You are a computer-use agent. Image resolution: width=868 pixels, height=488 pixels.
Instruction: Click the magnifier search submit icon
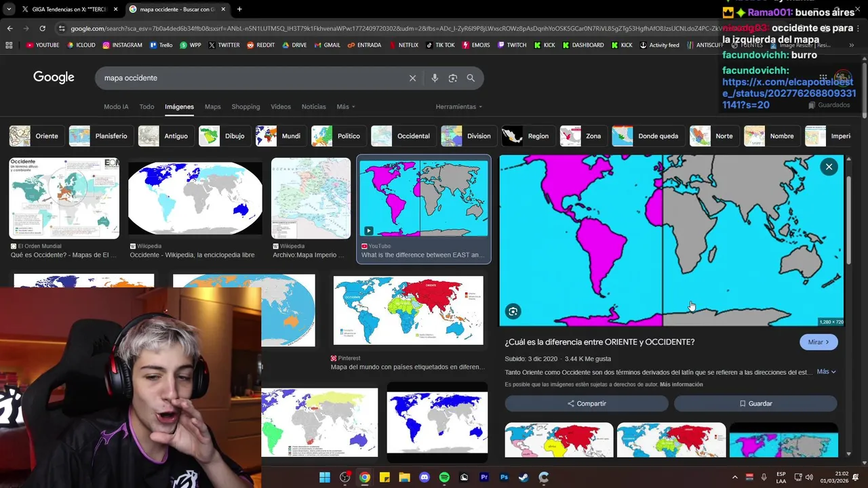471,78
